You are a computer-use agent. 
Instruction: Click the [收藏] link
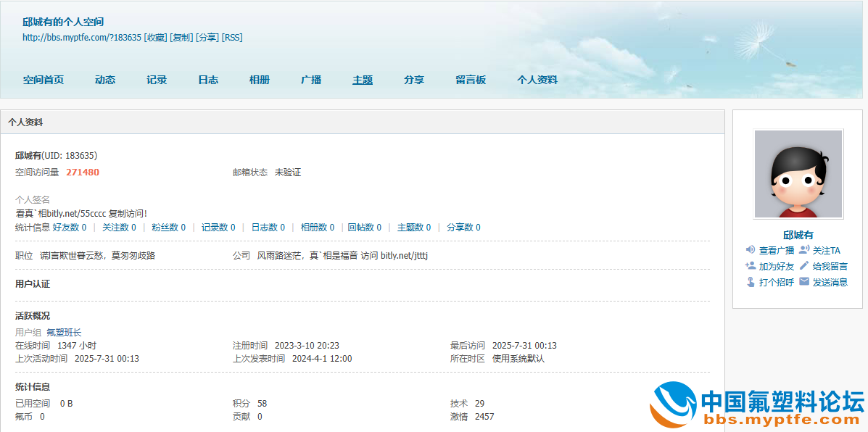(155, 37)
